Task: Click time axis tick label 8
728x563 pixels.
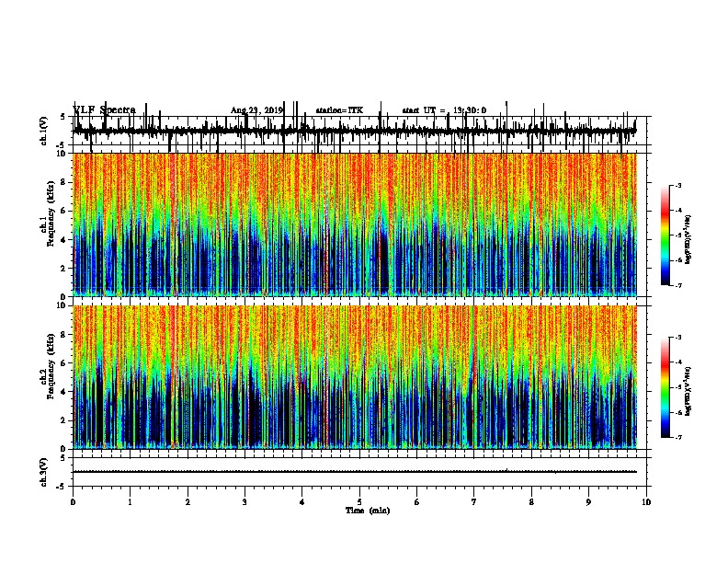Action: (x=531, y=502)
